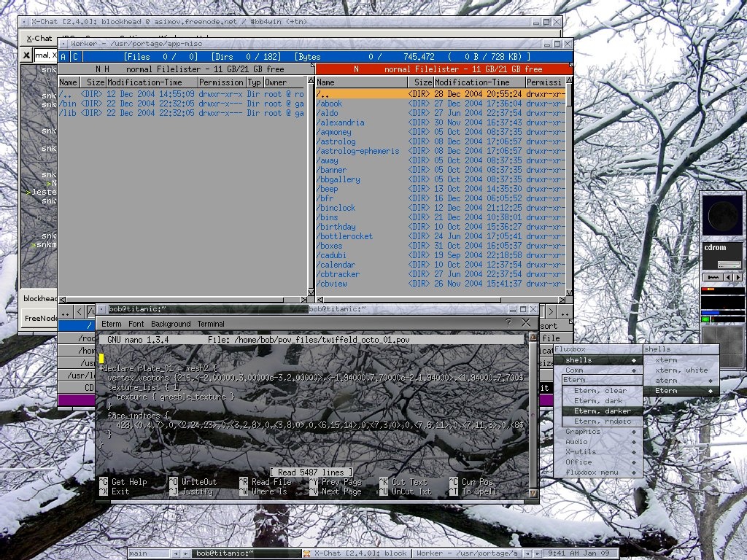Open the Terminal menu in Eterm

pyautogui.click(x=211, y=324)
